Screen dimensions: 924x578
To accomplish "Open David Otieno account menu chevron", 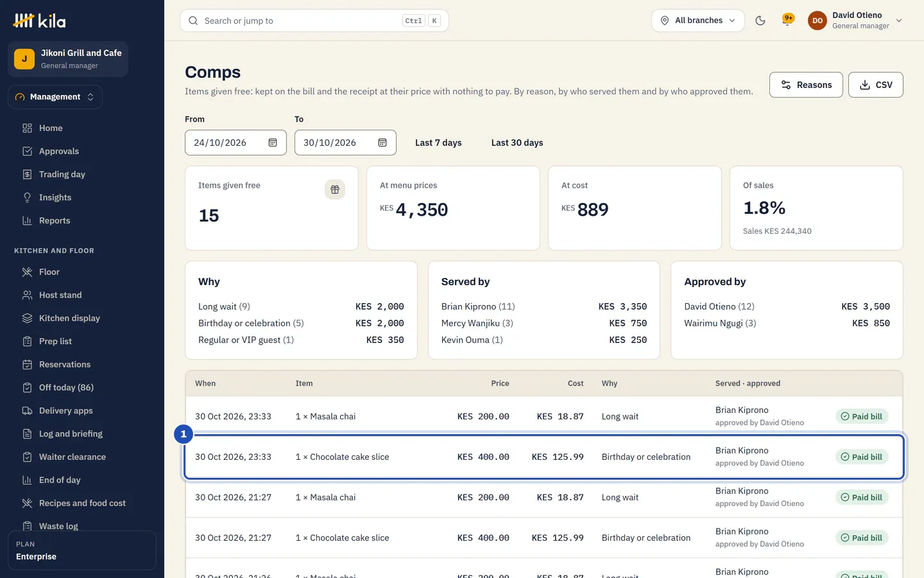I will 899,21.
